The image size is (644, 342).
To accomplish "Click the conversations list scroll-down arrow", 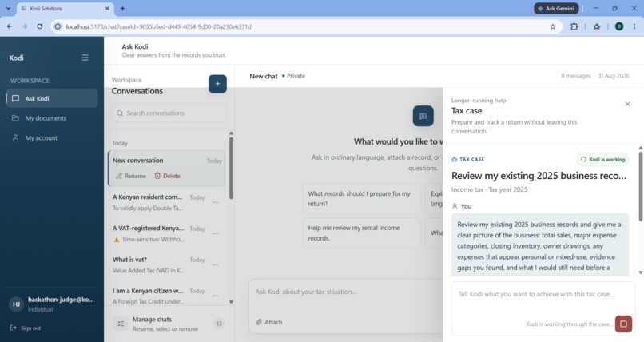I will point(231,302).
